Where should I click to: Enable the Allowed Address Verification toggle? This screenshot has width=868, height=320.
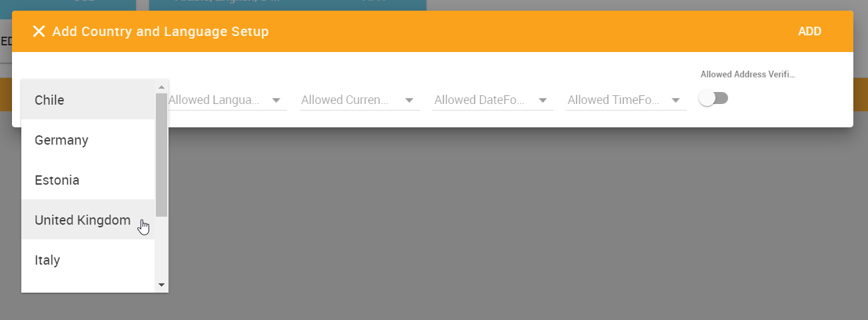(x=713, y=98)
